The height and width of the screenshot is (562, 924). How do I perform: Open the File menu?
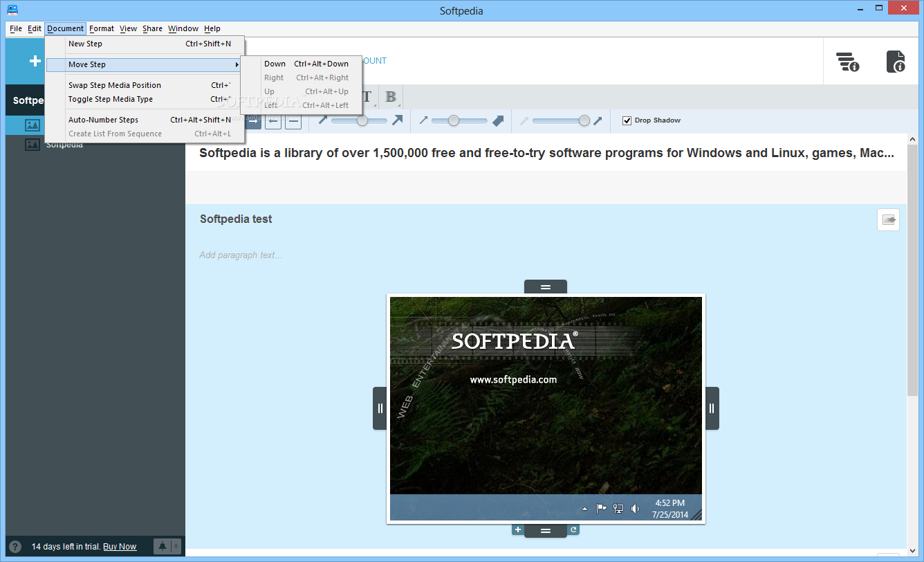pyautogui.click(x=16, y=28)
